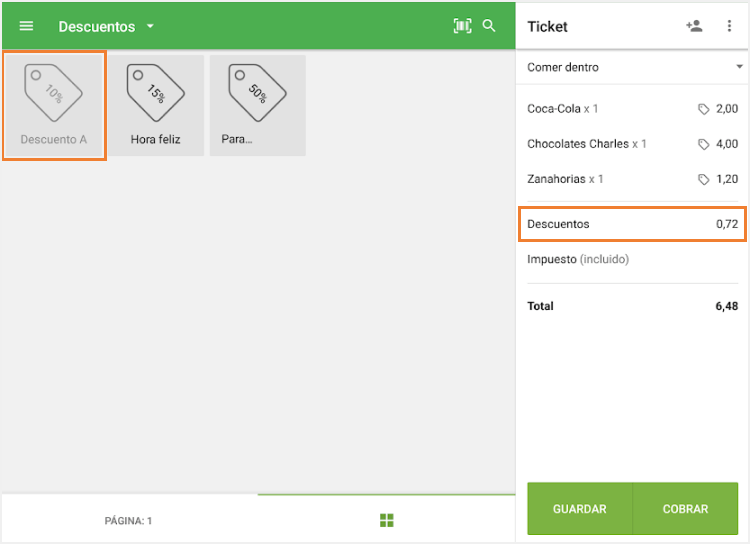Expand the Descuentos category dropdown
Screen dimensions: 750x544
150,26
